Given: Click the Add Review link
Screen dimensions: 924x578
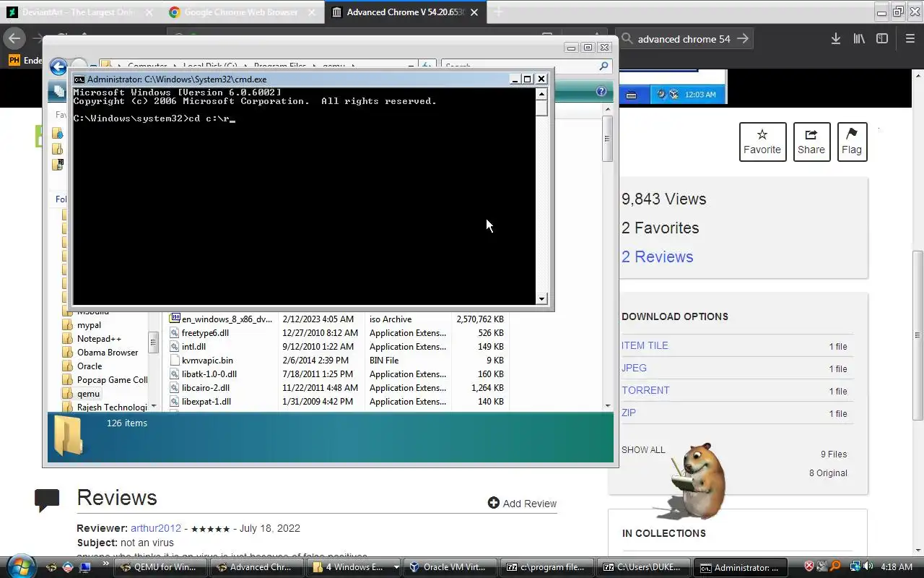Looking at the screenshot, I should 522,503.
